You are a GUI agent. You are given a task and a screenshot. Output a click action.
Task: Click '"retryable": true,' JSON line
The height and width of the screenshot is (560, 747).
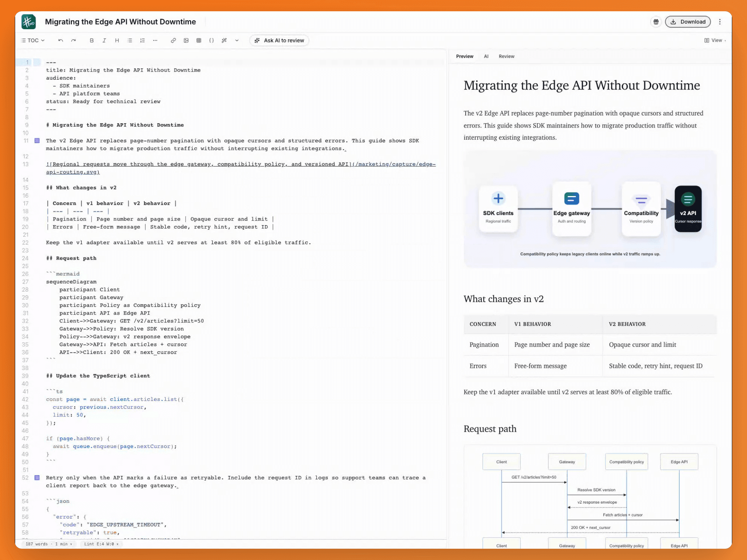(x=89, y=533)
